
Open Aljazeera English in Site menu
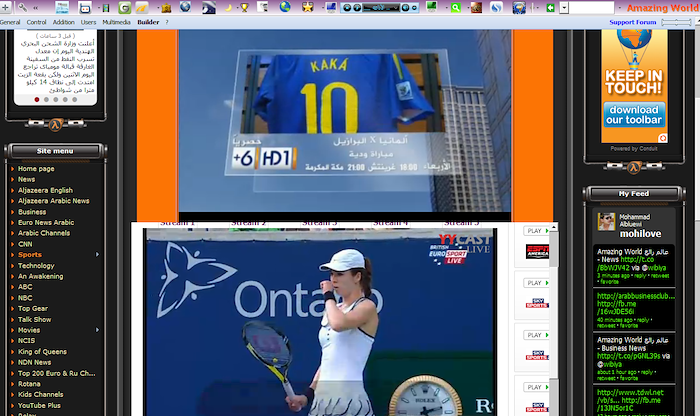pos(45,190)
